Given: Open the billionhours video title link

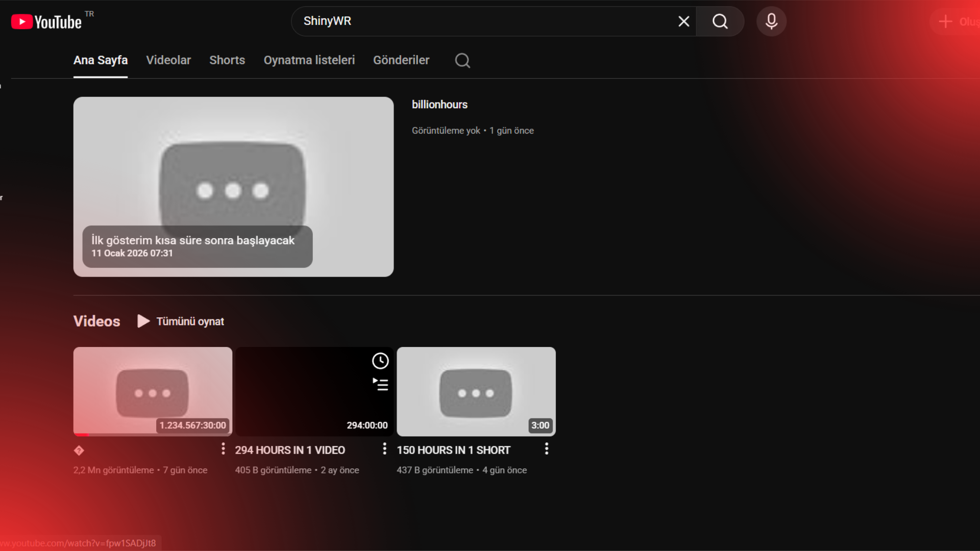Looking at the screenshot, I should click(x=439, y=105).
